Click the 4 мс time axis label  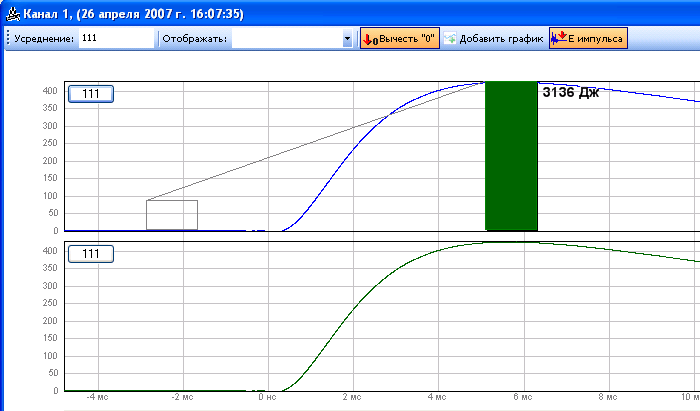coord(437,397)
